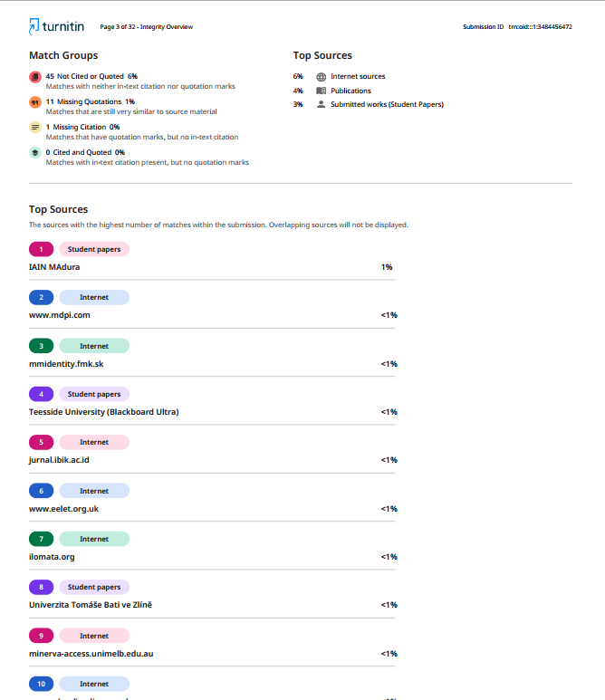Viewport: 605px width, 700px height.
Task: Click the blue number 10 source badge
Action: click(41, 684)
